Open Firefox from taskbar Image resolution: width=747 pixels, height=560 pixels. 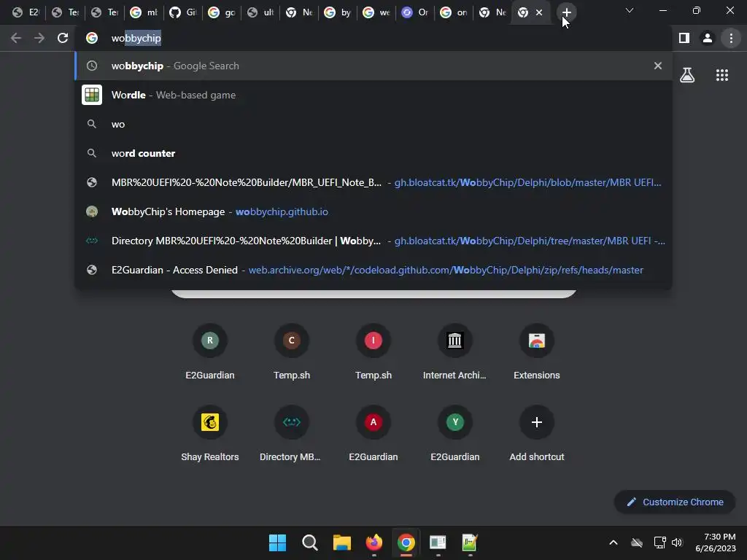pyautogui.click(x=374, y=542)
